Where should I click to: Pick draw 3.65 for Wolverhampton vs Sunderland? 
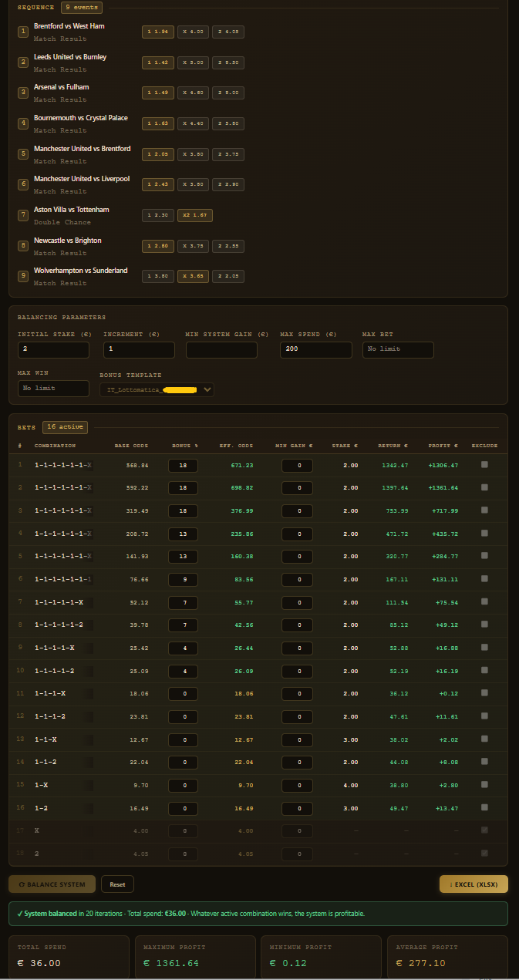point(193,276)
